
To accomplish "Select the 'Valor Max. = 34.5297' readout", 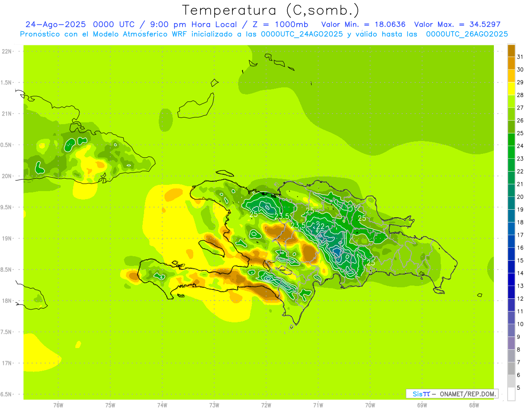I will click(x=457, y=24).
